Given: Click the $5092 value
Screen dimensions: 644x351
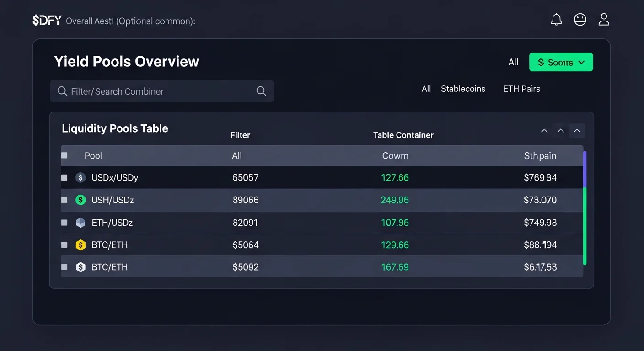Looking at the screenshot, I should [246, 267].
